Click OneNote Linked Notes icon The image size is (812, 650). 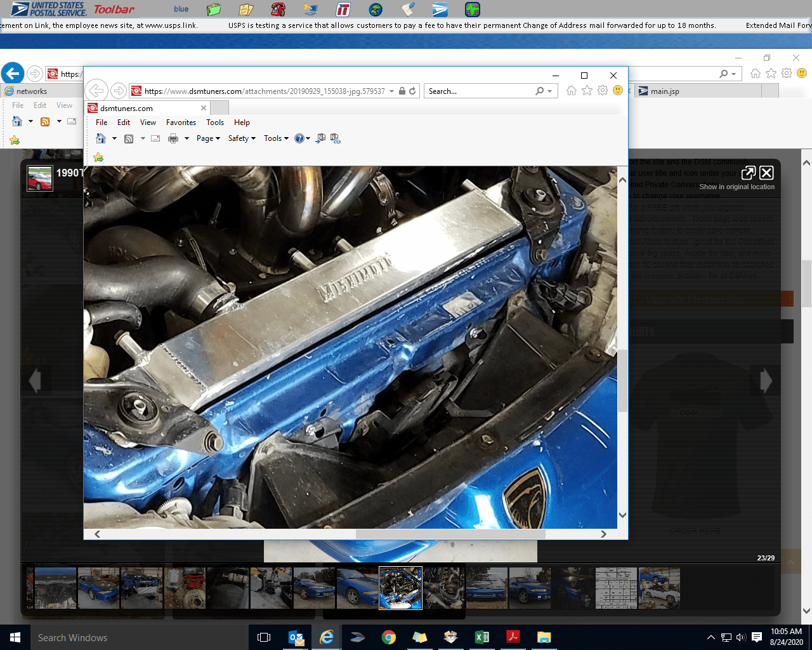point(336,138)
